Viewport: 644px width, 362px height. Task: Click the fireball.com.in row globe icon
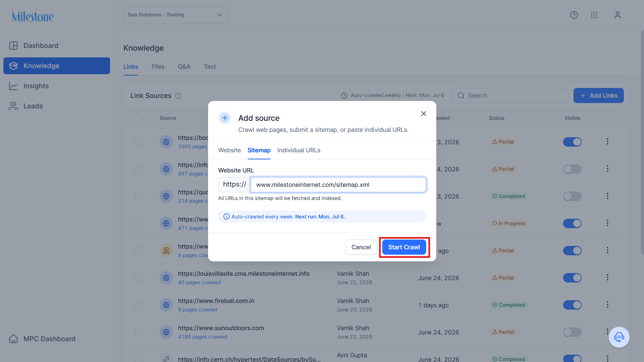coord(166,305)
